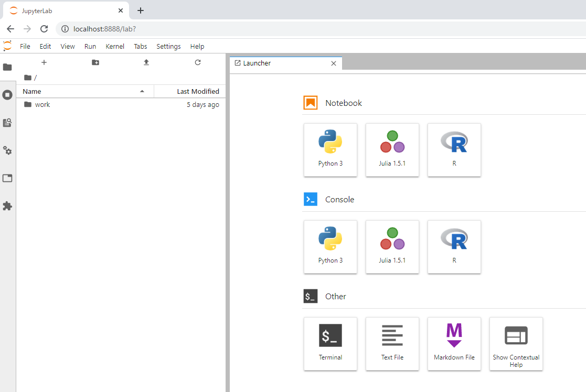Sort files by Last Modified column
This screenshot has width=586, height=392.
(x=190, y=92)
